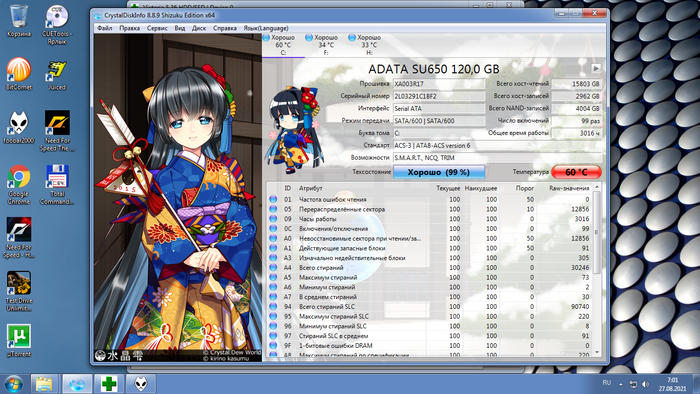Click the next disk arrow button
Viewport: 700px width, 394px height.
click(x=596, y=68)
